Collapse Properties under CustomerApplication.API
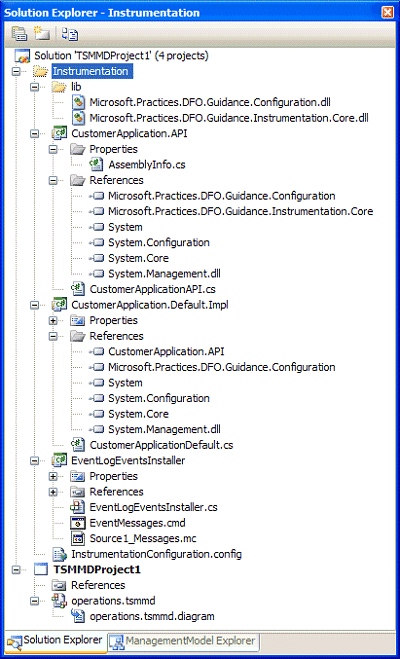Viewport: 400px width, 659px height. coord(53,150)
